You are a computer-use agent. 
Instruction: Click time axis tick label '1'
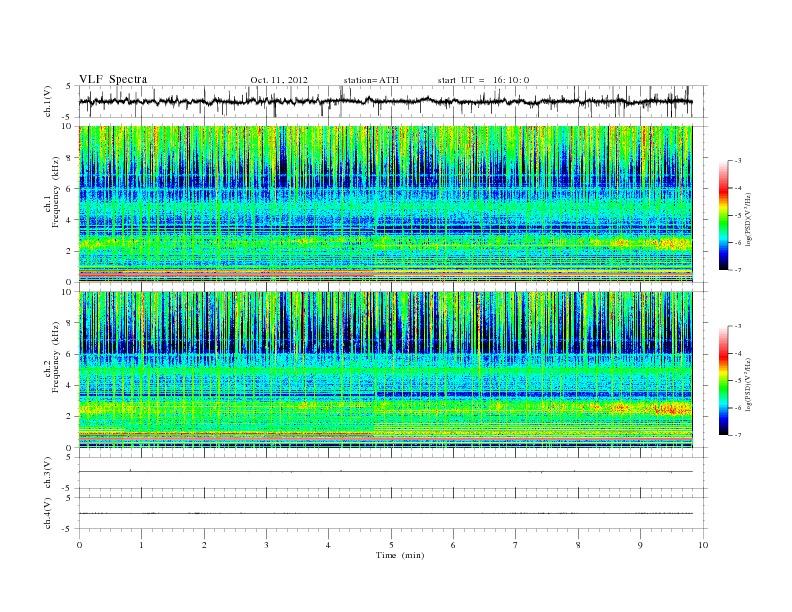click(x=141, y=545)
